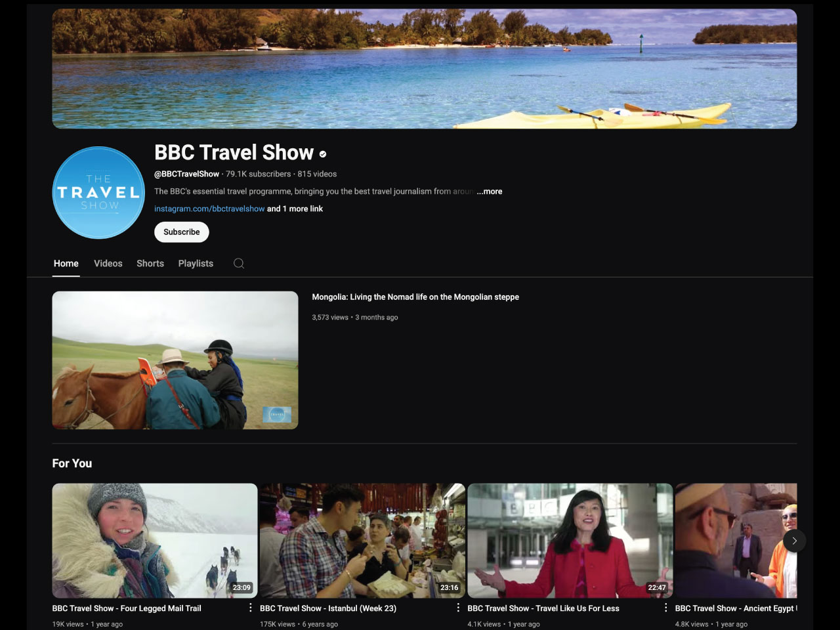Open Mongolia: Living the Nomad life video title

coord(415,297)
